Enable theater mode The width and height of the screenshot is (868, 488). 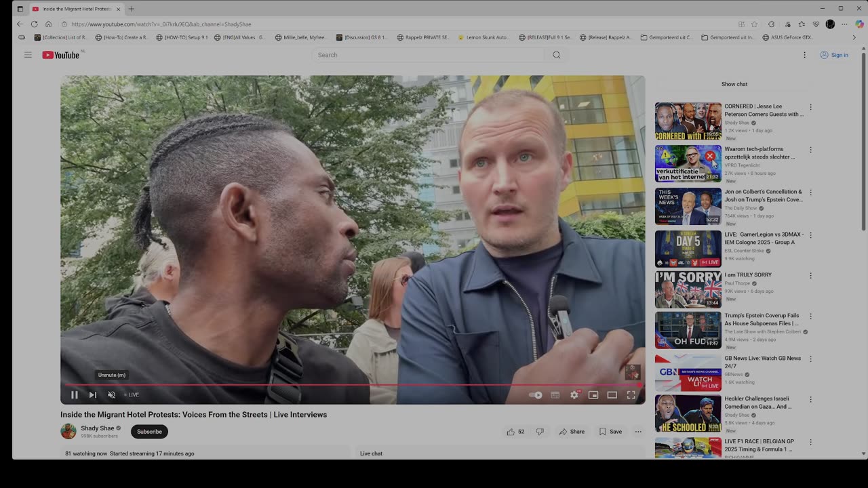point(612,395)
